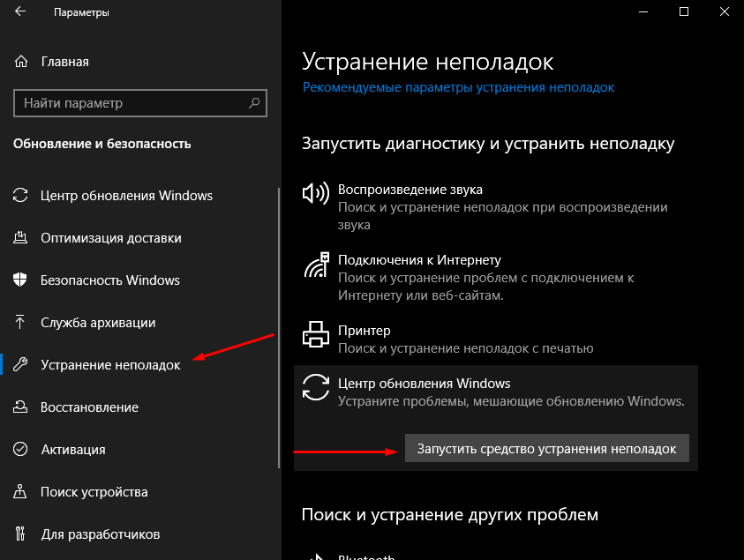The width and height of the screenshot is (744, 560).
Task: Click the recovery icon beside Восстановление
Action: (x=20, y=407)
